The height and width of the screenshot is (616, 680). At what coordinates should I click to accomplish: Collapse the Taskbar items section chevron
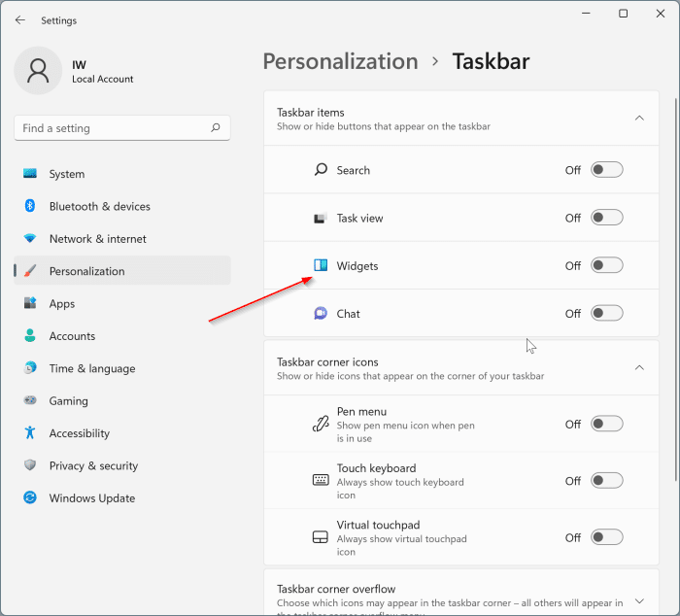[639, 118]
